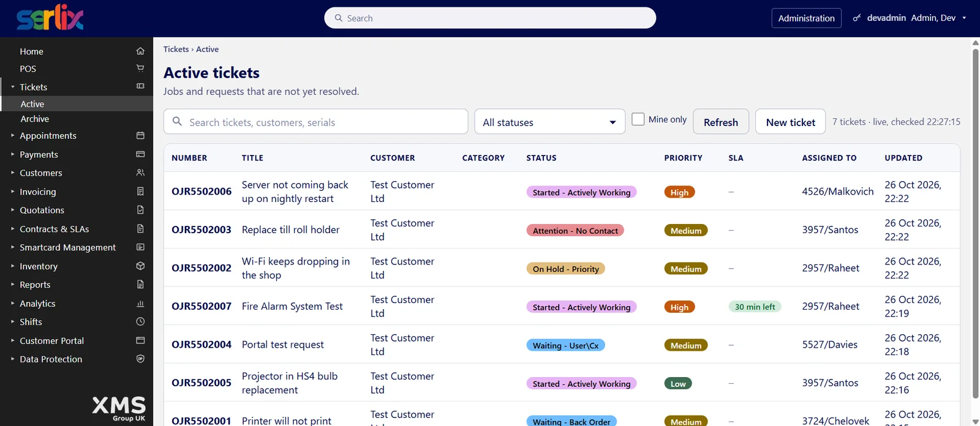Click the Shifts clock icon
The image size is (980, 426).
tap(140, 322)
